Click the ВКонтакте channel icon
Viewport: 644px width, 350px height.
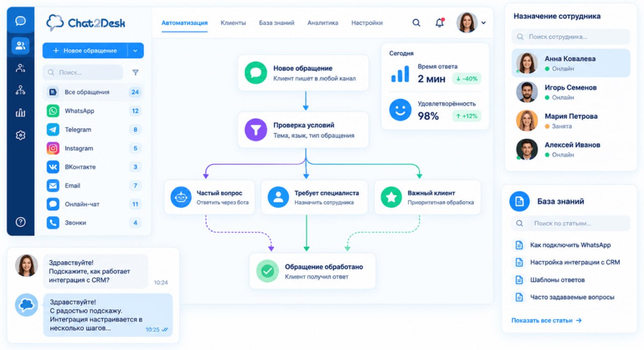pos(53,167)
